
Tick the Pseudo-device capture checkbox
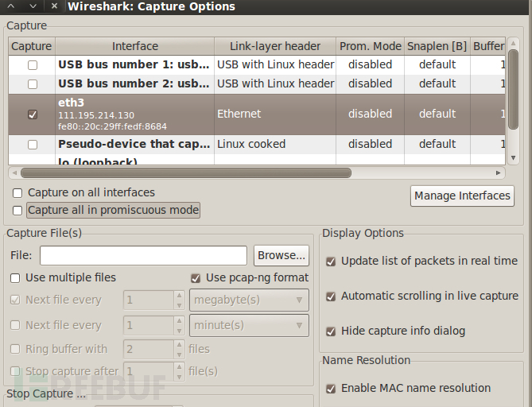pos(33,145)
